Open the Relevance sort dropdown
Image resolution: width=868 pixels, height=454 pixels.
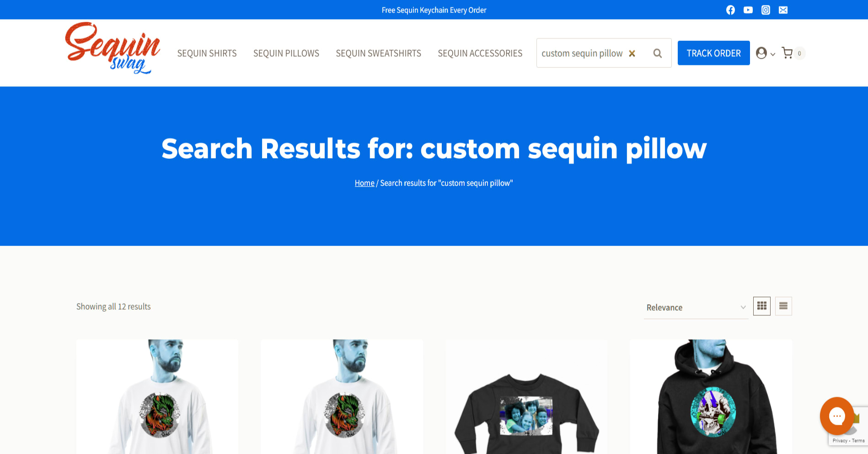pos(696,308)
